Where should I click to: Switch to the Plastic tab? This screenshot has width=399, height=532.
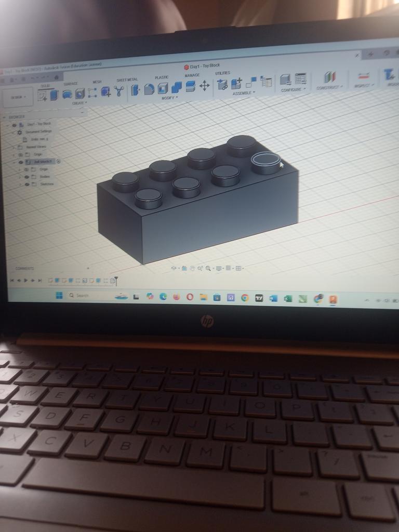point(162,77)
